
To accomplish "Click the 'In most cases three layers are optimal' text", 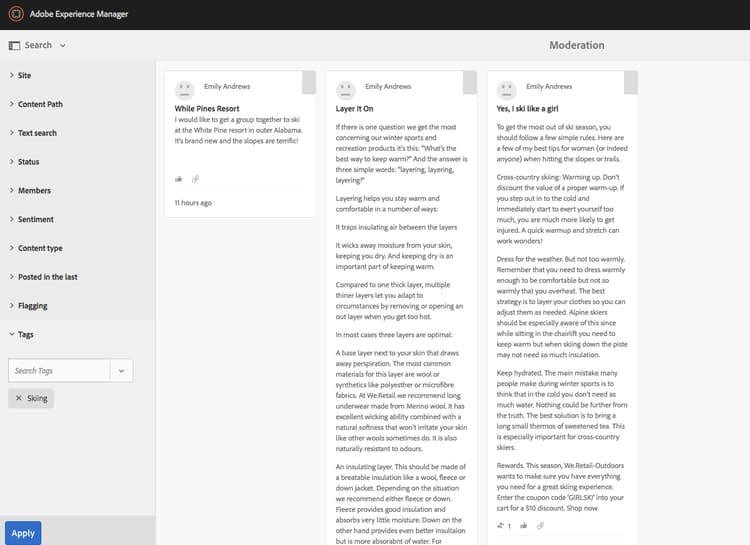I will [x=394, y=335].
